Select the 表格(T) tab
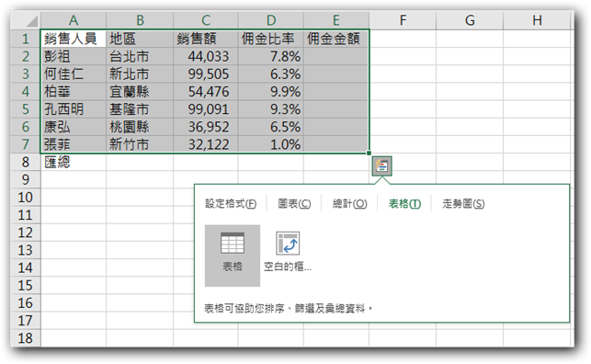The height and width of the screenshot is (364, 591). 404,204
